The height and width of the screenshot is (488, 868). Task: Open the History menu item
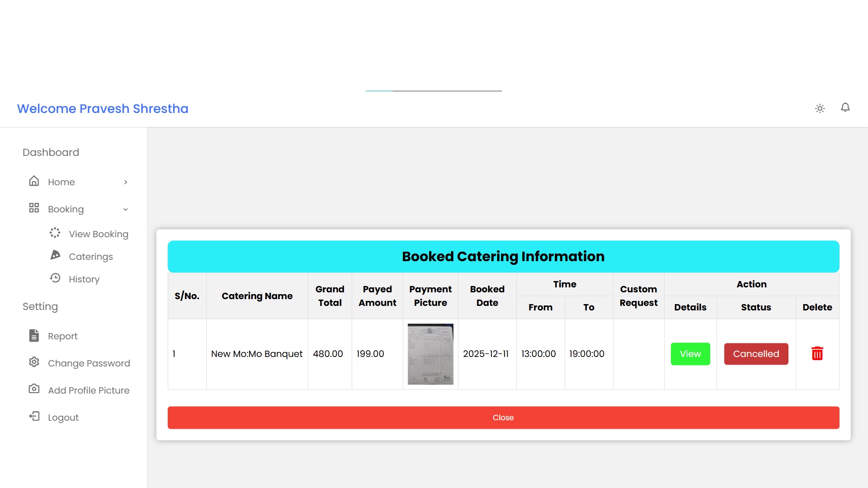click(84, 279)
